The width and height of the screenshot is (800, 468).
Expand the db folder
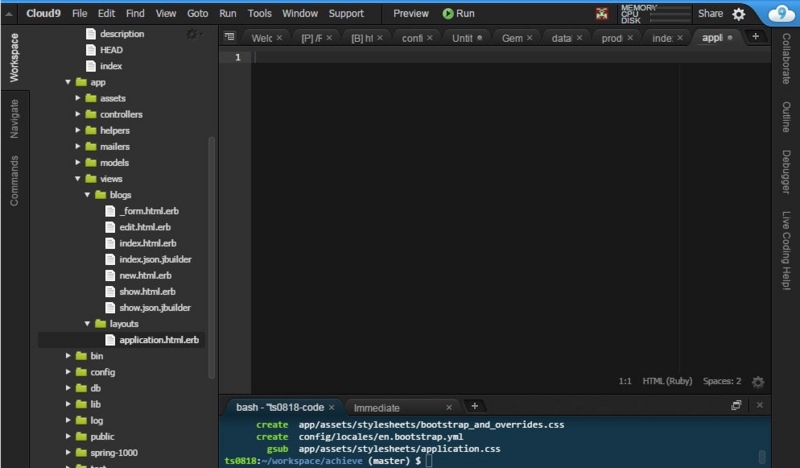click(x=68, y=388)
